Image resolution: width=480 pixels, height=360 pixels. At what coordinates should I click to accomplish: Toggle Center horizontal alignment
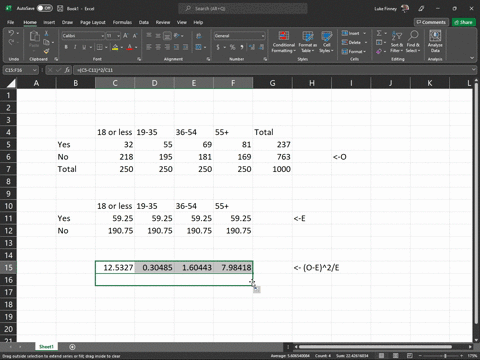(x=158, y=47)
